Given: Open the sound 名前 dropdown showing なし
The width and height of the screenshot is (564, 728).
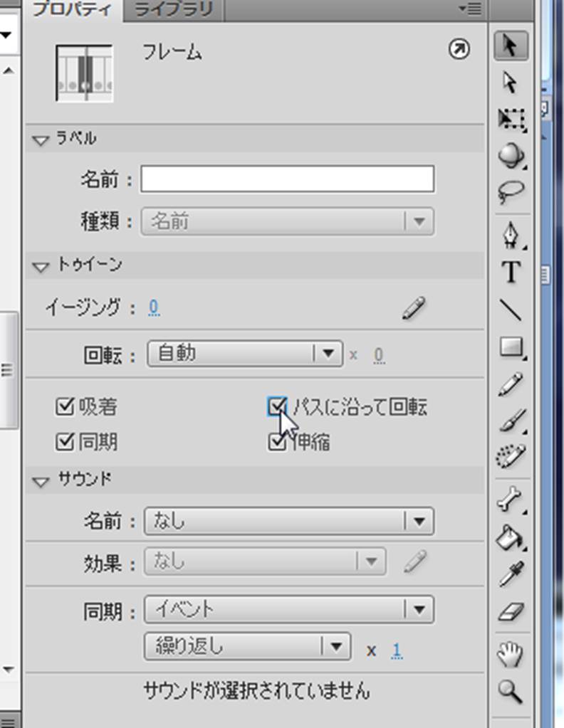Looking at the screenshot, I should (288, 522).
